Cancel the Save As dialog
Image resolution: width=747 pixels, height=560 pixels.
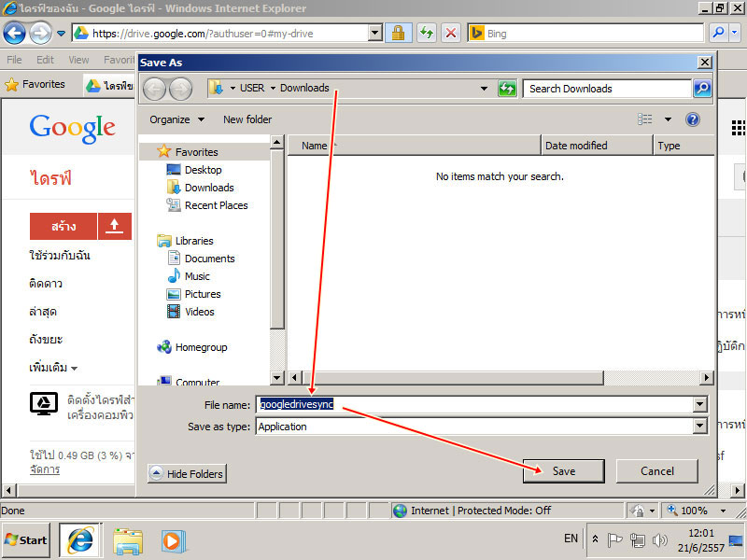pos(657,471)
